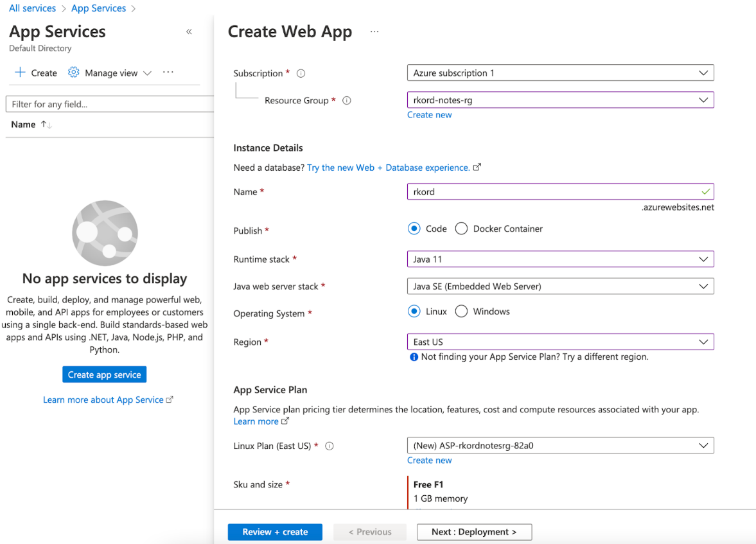
Task: Open the Resource Group dropdown
Action: [560, 100]
